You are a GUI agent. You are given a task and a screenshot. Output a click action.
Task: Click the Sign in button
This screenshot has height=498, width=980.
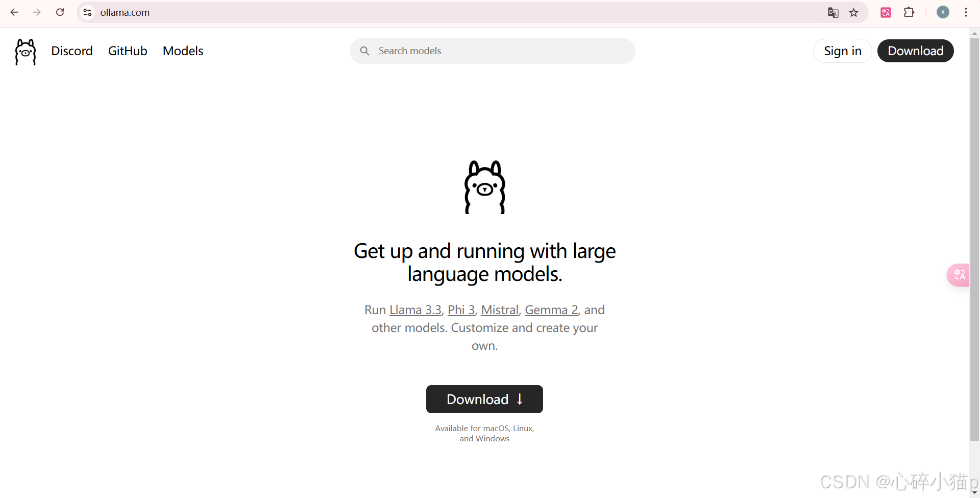(843, 51)
